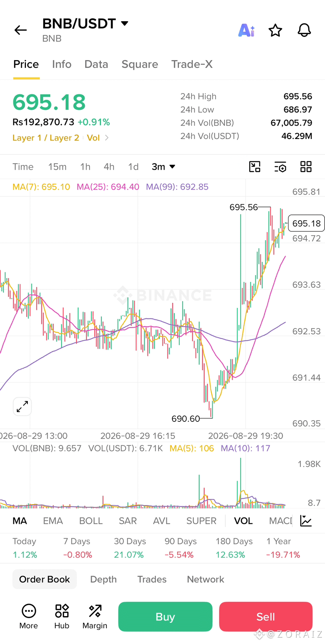Tap the 24h High value 695.56
This screenshot has width=325, height=644.
pyautogui.click(x=298, y=96)
